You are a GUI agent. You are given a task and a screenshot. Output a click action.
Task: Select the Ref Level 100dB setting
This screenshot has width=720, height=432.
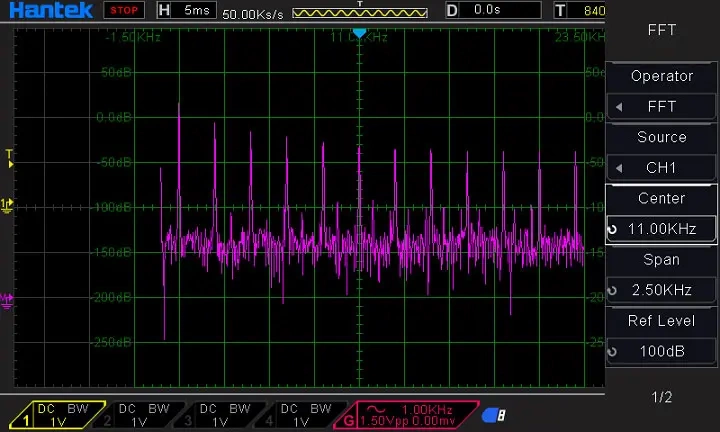[x=661, y=351]
